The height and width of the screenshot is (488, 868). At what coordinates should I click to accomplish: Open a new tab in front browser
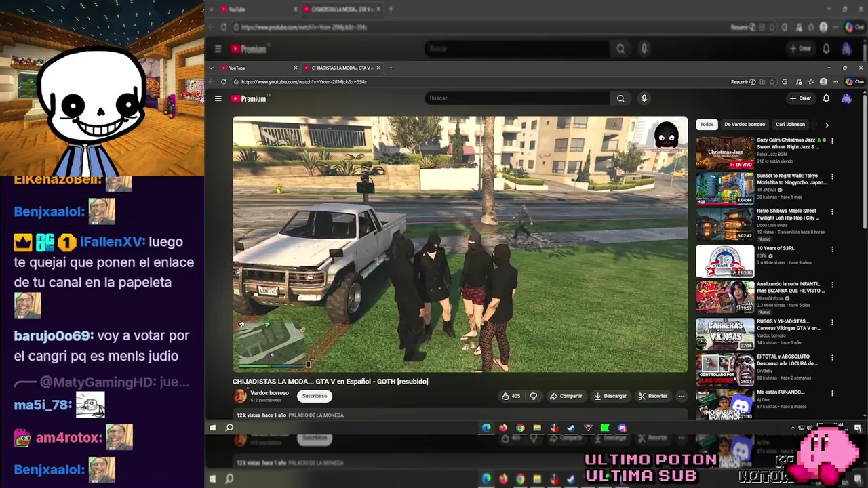click(391, 68)
